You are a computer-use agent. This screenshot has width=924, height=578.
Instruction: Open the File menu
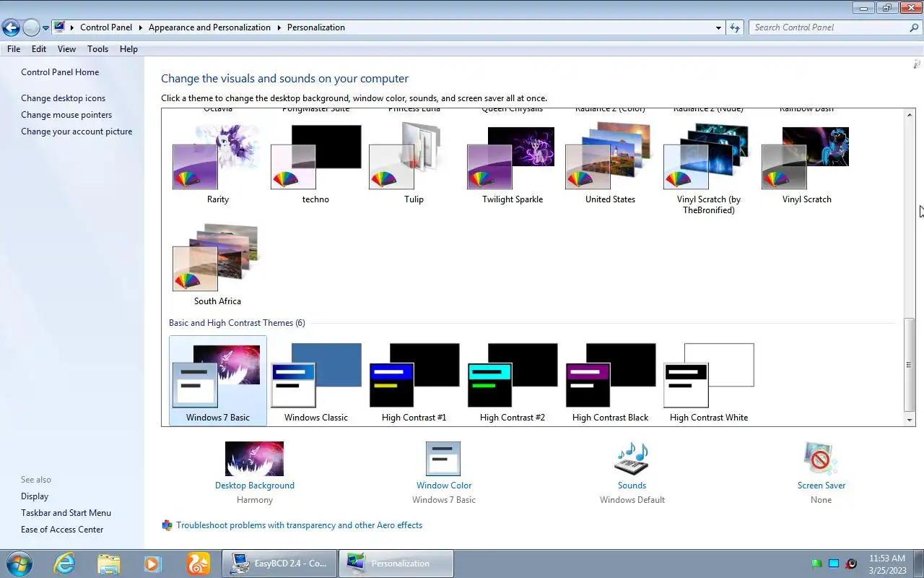14,49
